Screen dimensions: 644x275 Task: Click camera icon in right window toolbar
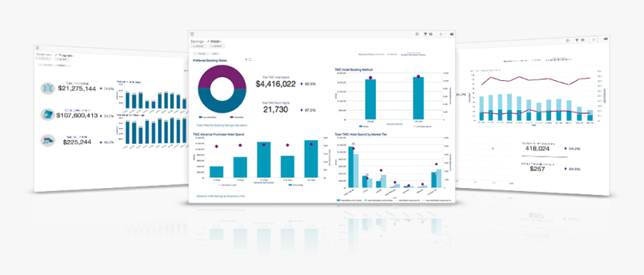[607, 39]
